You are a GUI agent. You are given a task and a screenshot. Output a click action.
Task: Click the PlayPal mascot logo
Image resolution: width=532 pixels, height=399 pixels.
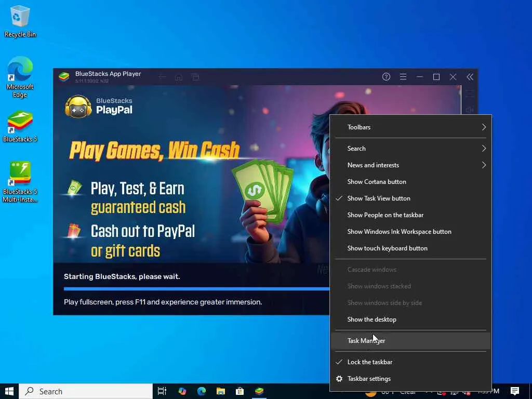coord(78,107)
